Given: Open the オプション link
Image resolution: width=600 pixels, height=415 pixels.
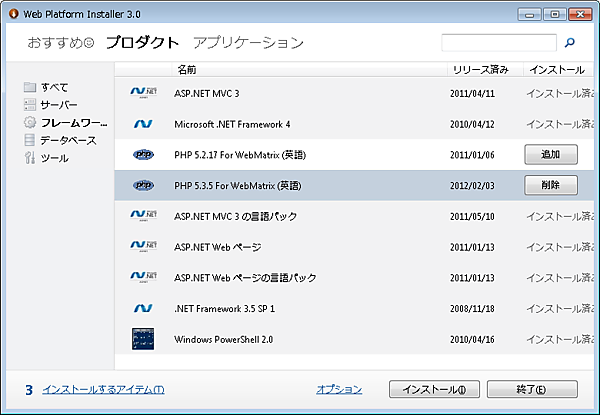Looking at the screenshot, I should 339,389.
